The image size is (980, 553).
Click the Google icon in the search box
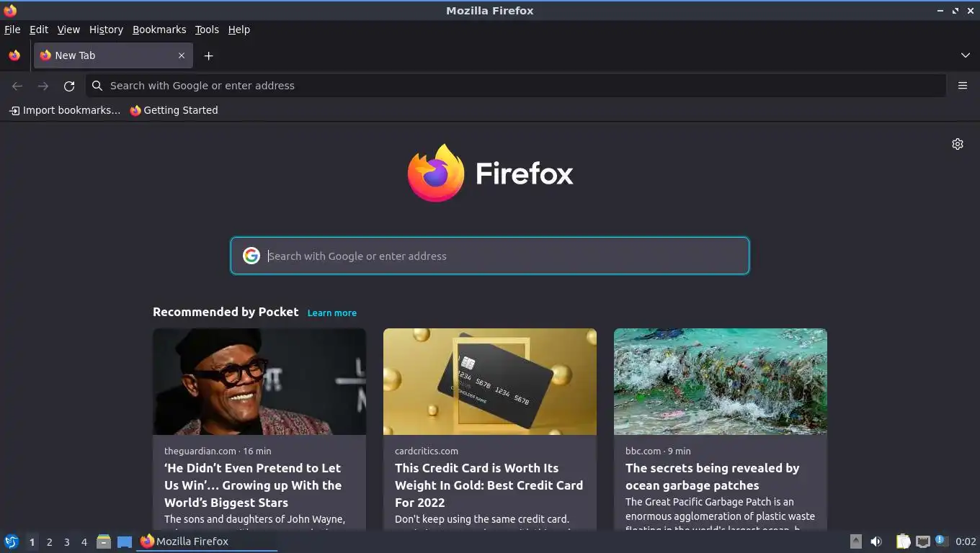[251, 256]
